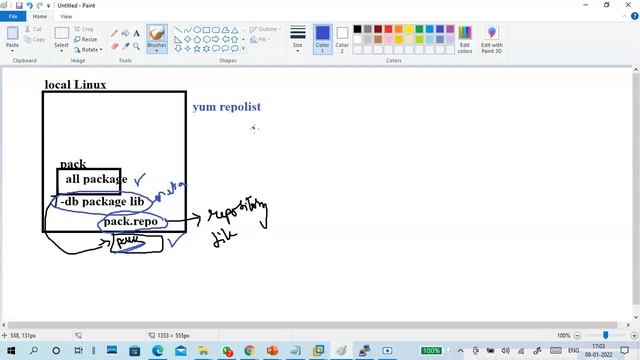Open the Rotate dropdown
Viewport: 640px width, 360px height.
[x=88, y=49]
